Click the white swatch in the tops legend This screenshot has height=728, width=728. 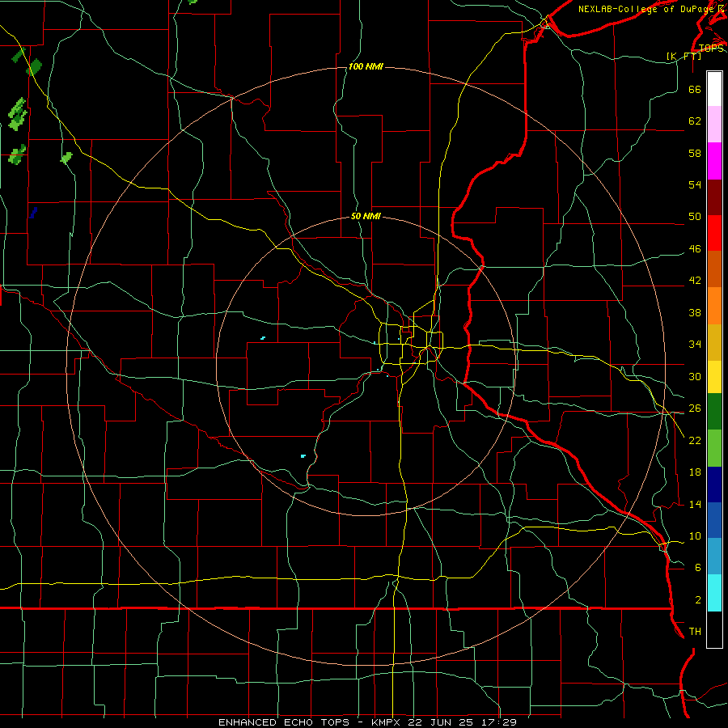[x=714, y=89]
